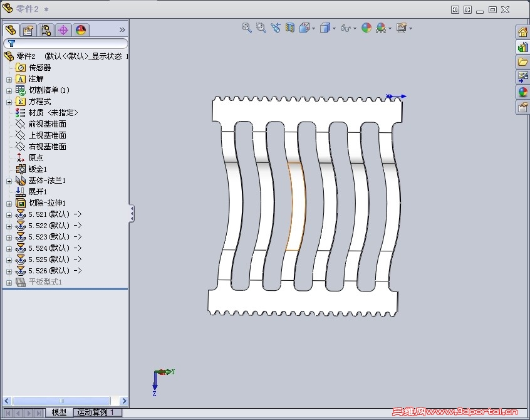This screenshot has height=420, width=530.
Task: Click the View Orientation icon
Action: 304,28
